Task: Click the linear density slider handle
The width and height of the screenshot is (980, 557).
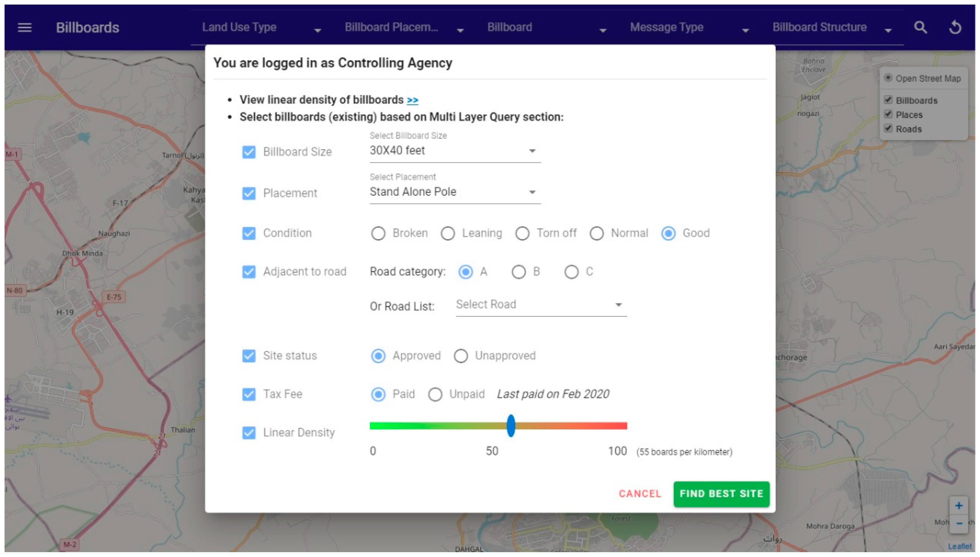Action: click(x=511, y=426)
